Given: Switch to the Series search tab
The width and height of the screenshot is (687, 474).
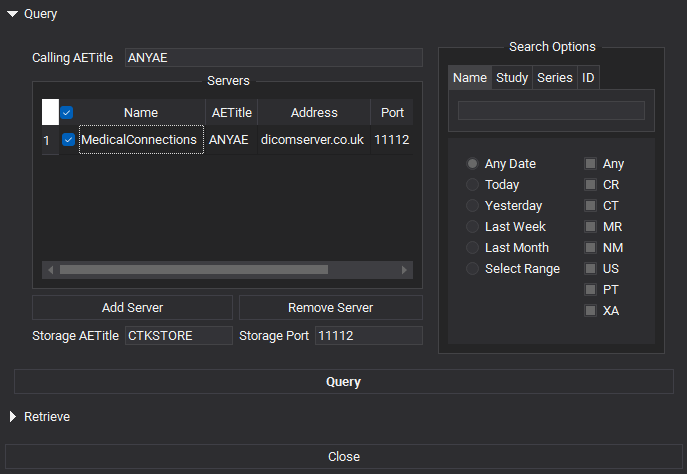Looking at the screenshot, I should [x=555, y=78].
